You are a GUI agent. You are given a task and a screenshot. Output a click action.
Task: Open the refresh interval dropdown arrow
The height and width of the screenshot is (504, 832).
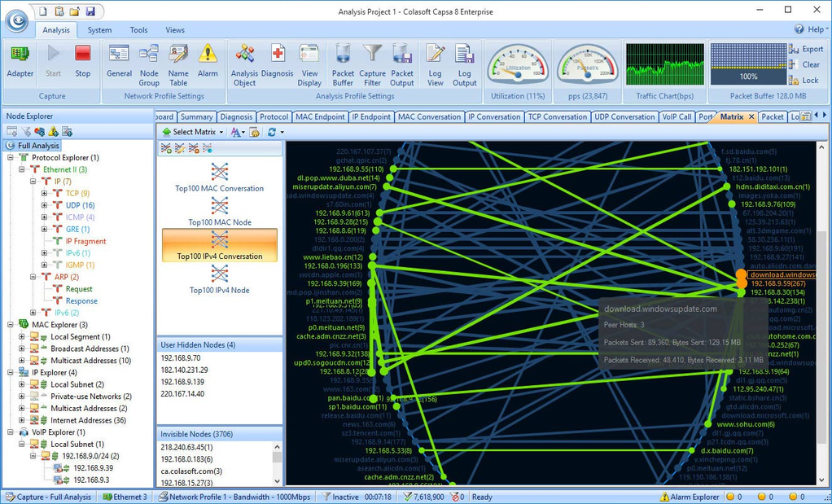click(x=282, y=132)
